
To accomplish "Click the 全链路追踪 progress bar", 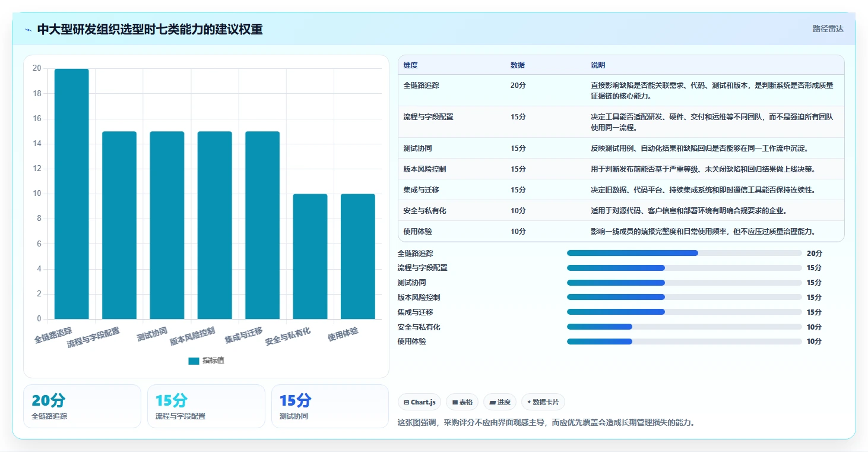I will point(684,253).
